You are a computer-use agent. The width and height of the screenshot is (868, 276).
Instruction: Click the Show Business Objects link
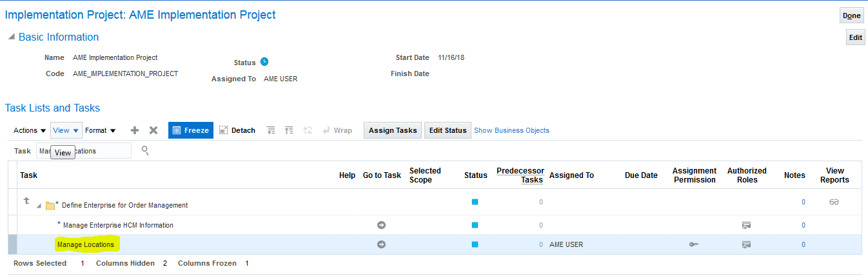pos(511,130)
